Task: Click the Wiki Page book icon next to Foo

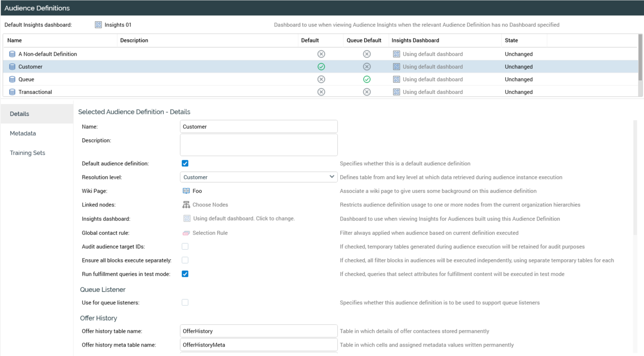Action: [x=186, y=191]
